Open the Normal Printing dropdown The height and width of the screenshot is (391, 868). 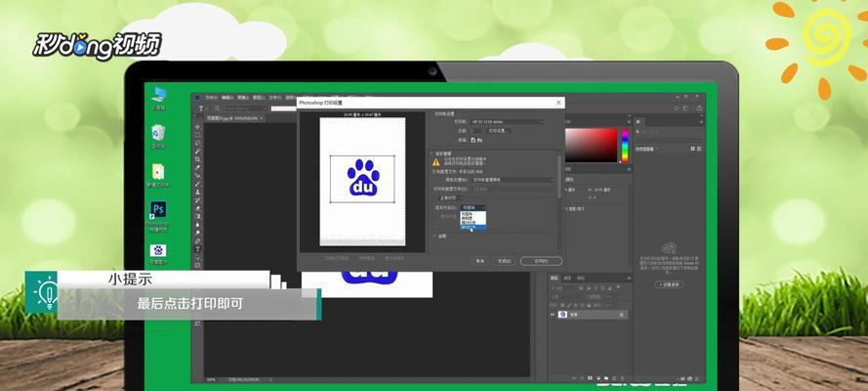click(x=450, y=197)
